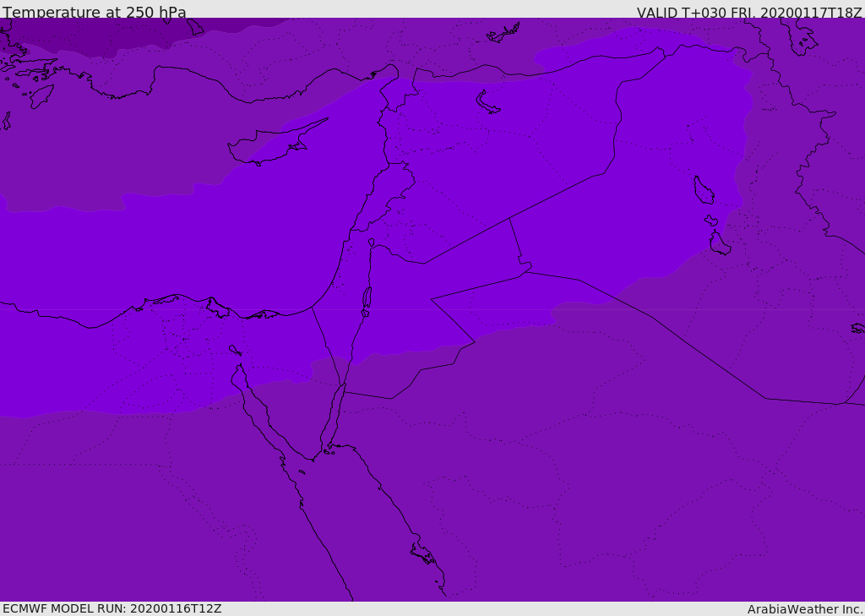This screenshot has height=616, width=865.
Task: Click the ArabiaWeather Inc. credit text
Action: [x=804, y=609]
